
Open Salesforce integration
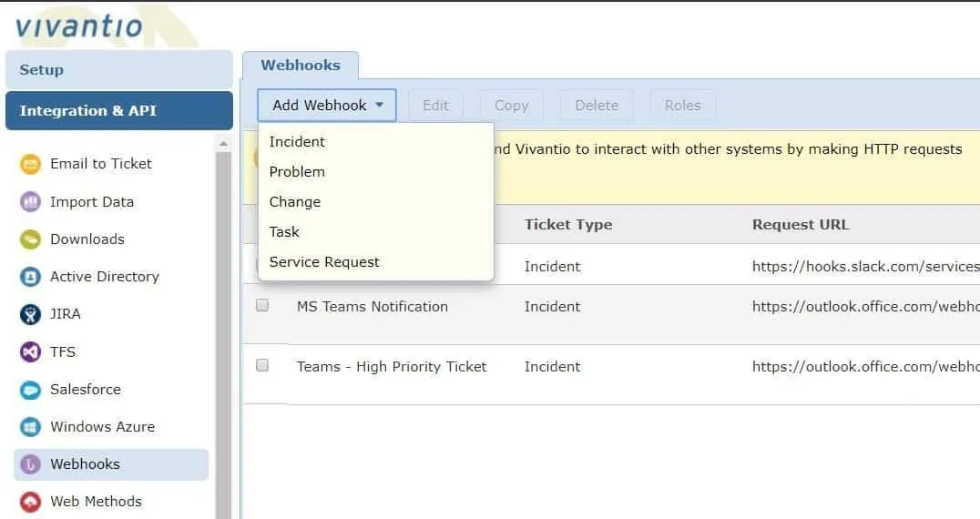(x=86, y=389)
